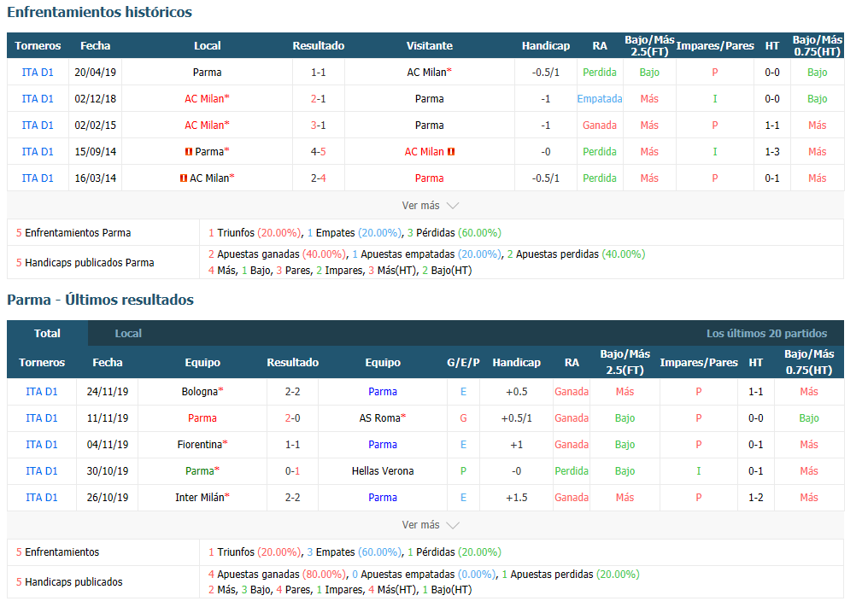Expand Ver más under Enfrentamientos históricos

pyautogui.click(x=430, y=206)
